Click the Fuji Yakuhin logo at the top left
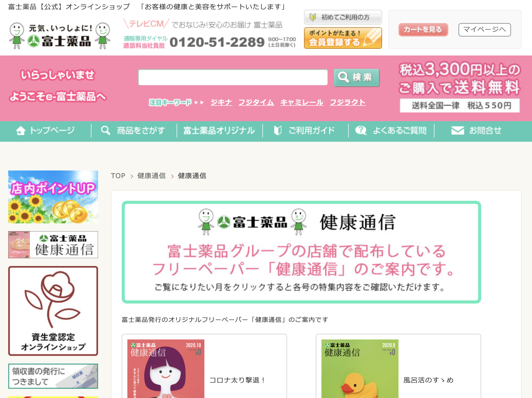 [x=60, y=35]
